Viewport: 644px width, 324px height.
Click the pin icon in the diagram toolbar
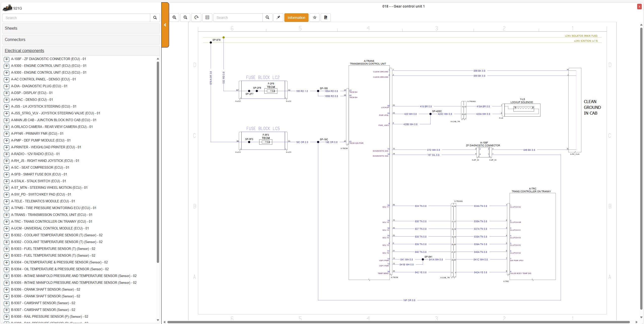[278, 18]
